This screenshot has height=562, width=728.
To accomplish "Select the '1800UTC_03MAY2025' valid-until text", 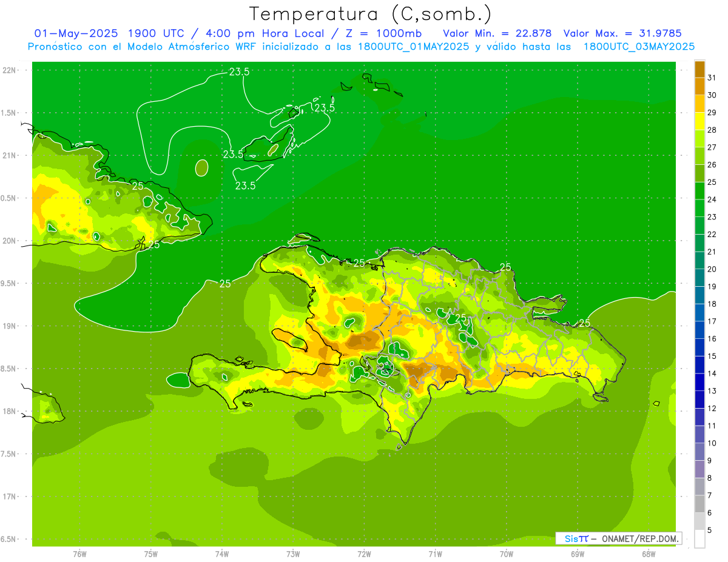I will [x=638, y=47].
